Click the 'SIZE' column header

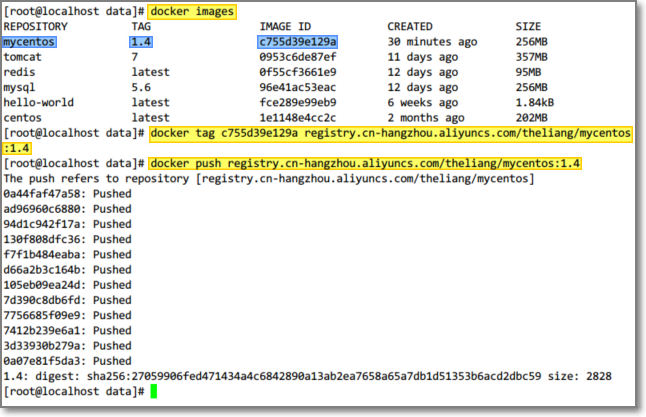[528, 26]
